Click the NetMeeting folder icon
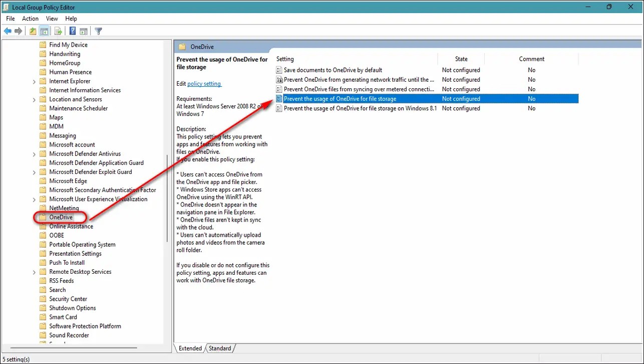Viewport: 644px width, 364px height. point(43,208)
